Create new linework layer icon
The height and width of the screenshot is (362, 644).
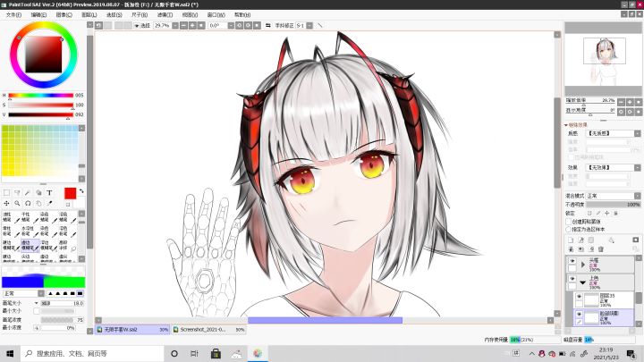pyautogui.click(x=580, y=240)
